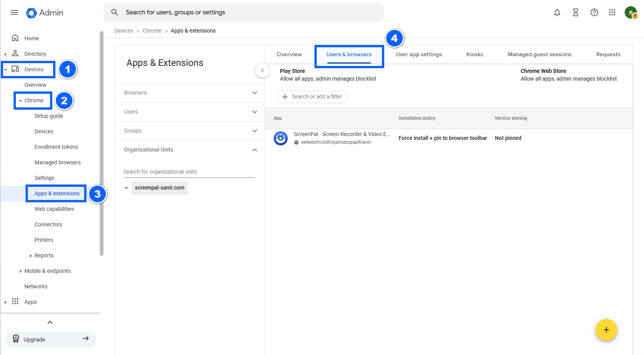Click the Google Admin logo
Image resolution: width=644 pixels, height=355 pixels.
click(45, 13)
